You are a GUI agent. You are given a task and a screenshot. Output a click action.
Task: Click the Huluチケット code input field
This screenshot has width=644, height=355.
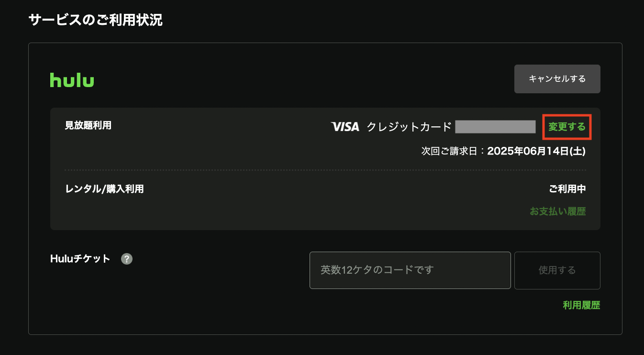(x=410, y=270)
